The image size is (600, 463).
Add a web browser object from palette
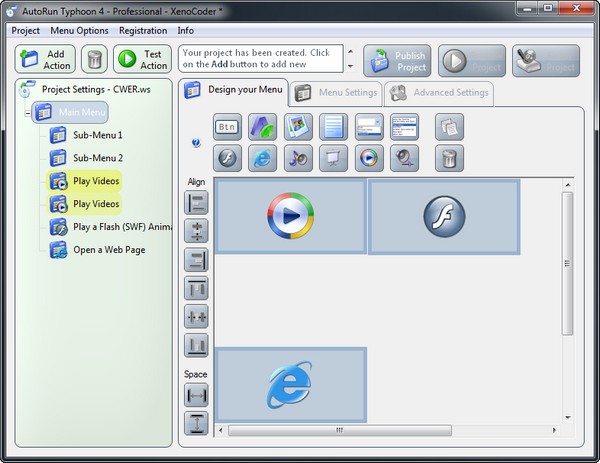[263, 157]
